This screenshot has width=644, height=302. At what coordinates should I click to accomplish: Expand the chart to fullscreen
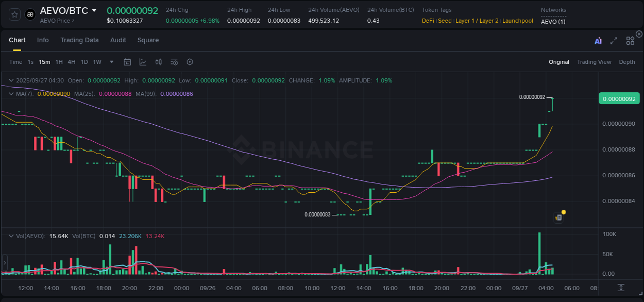pos(613,41)
